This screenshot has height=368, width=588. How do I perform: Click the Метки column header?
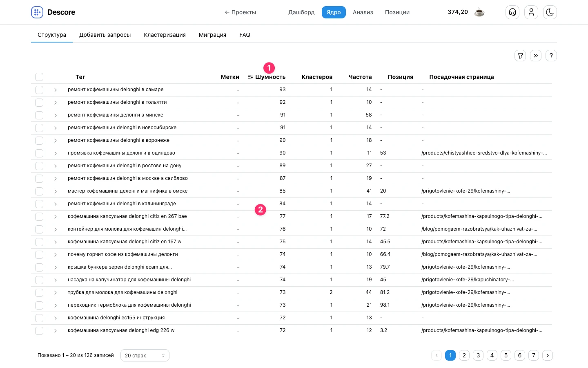(230, 77)
